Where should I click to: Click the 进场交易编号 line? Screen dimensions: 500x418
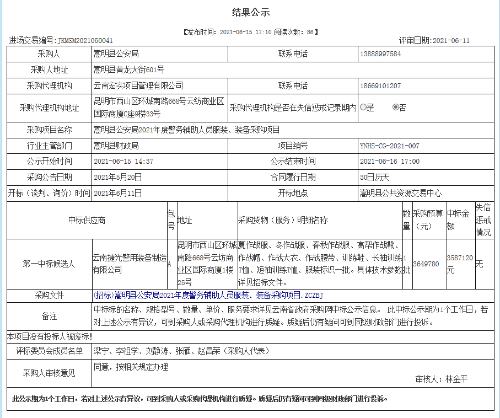(x=61, y=41)
